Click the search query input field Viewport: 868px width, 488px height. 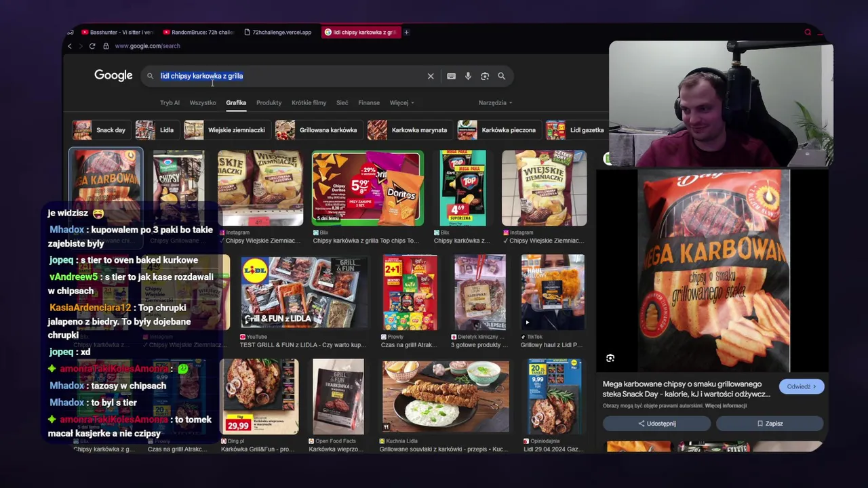(292, 76)
